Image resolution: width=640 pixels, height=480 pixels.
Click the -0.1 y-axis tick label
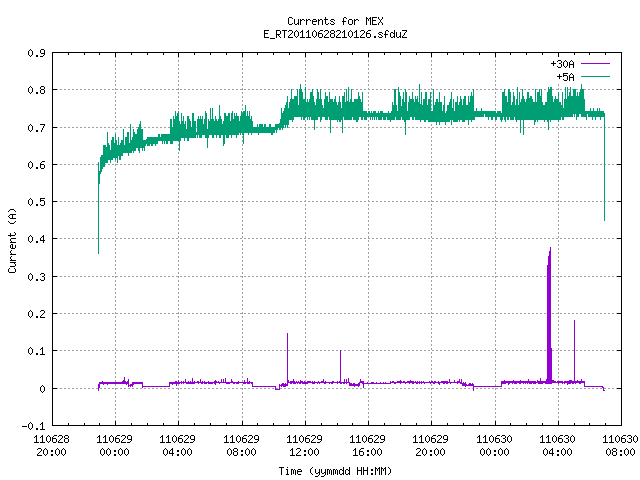click(33, 426)
